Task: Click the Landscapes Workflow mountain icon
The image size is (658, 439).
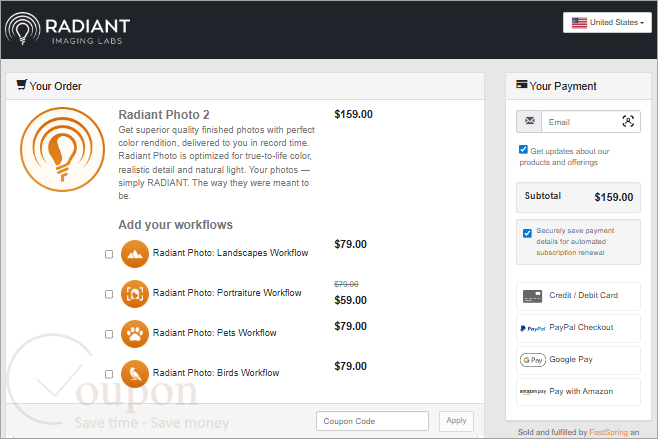Action: click(x=135, y=254)
